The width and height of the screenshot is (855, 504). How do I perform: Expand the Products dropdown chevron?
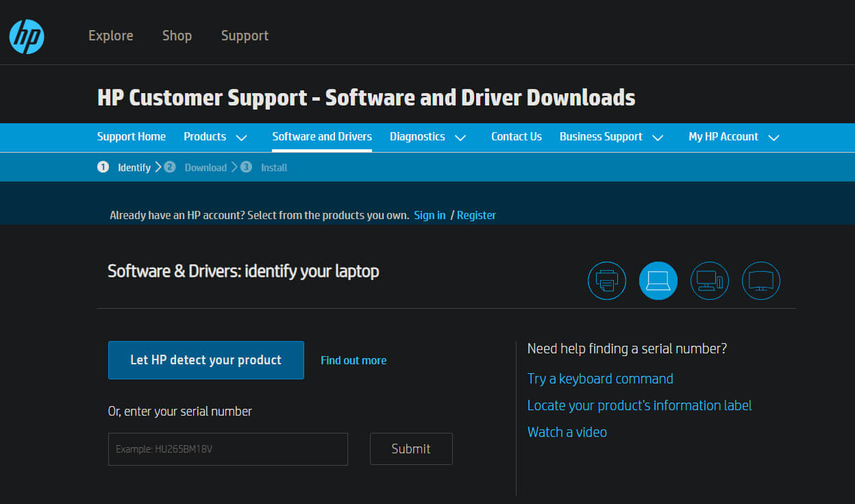pos(241,138)
